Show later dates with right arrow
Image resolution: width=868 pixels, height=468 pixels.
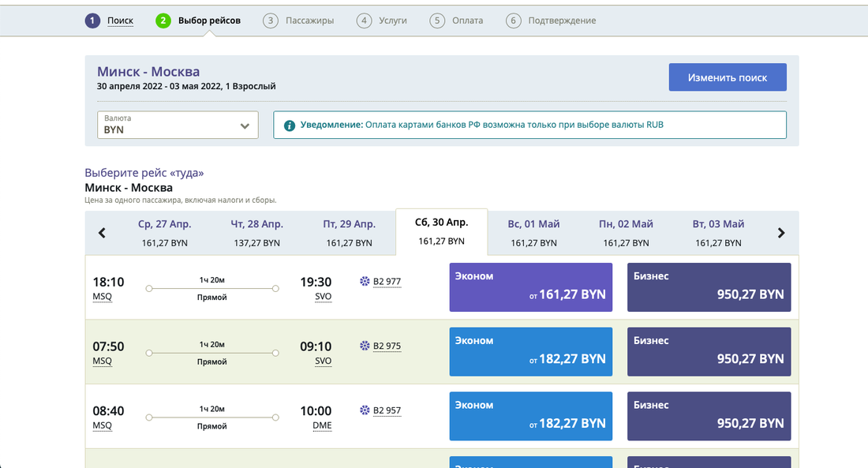point(781,233)
